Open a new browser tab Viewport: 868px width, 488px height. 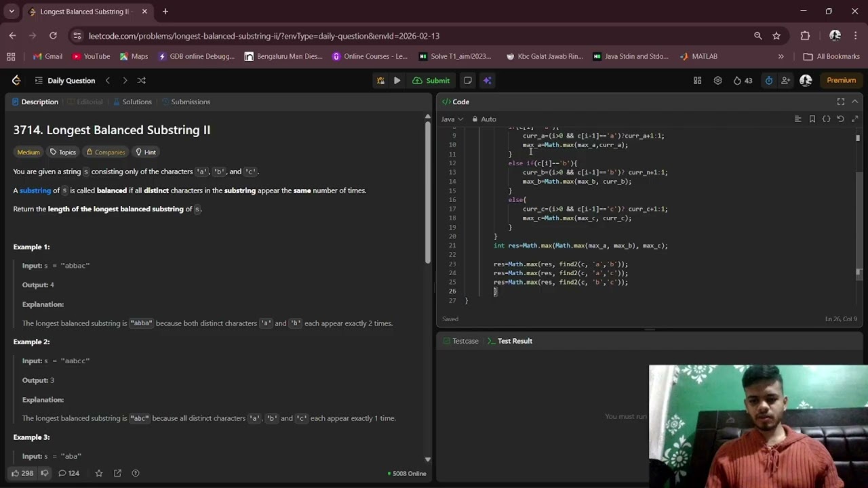[165, 12]
